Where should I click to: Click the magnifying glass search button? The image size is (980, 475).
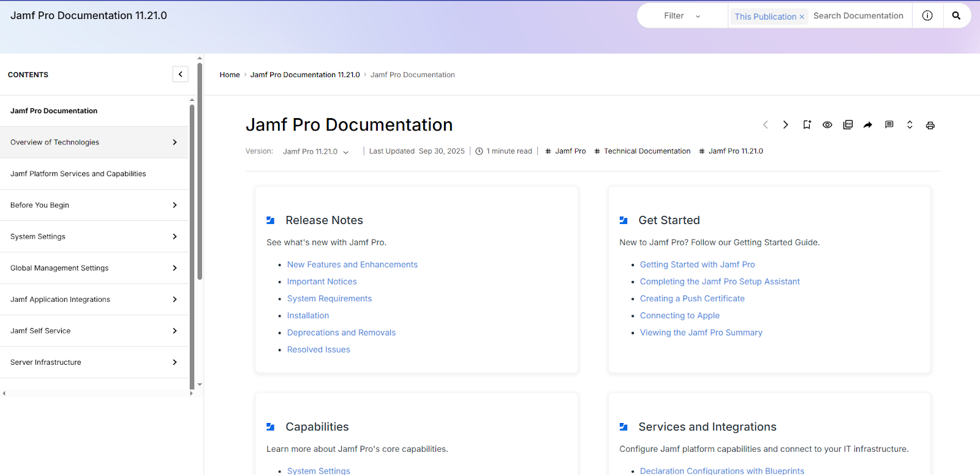[x=956, y=16]
